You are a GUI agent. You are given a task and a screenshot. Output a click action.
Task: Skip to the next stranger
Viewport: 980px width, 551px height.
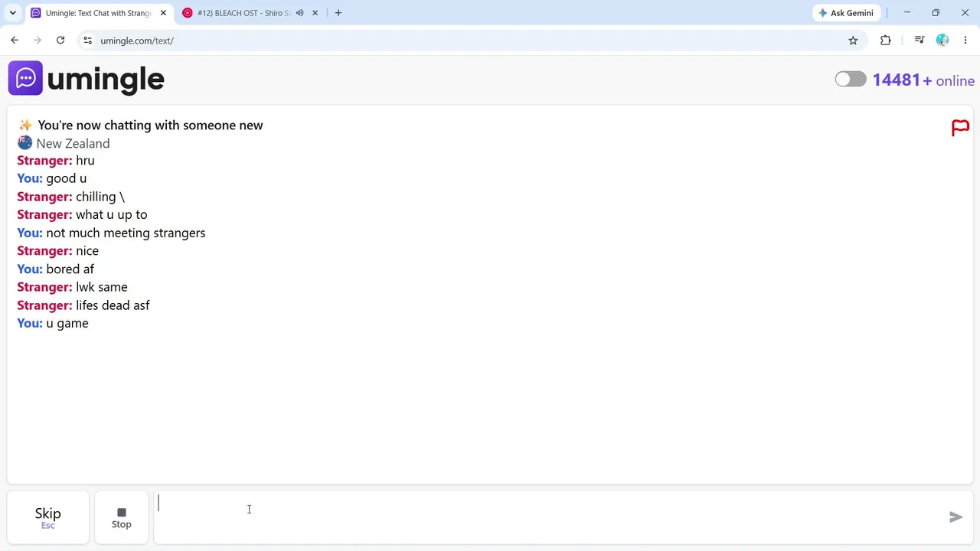(47, 517)
